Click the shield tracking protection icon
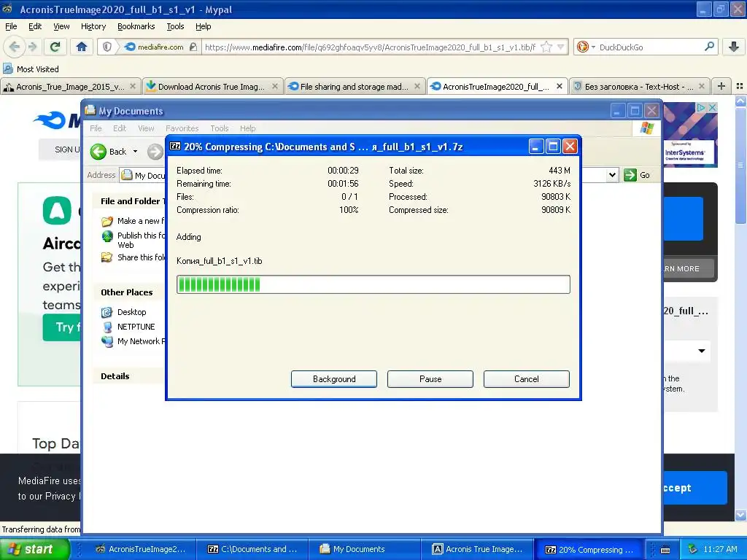The height and width of the screenshot is (560, 747). pos(107,47)
